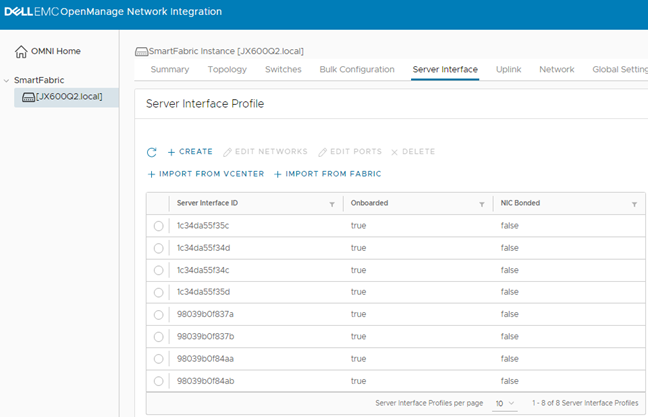Click the Create button
648x417 pixels.
189,152
